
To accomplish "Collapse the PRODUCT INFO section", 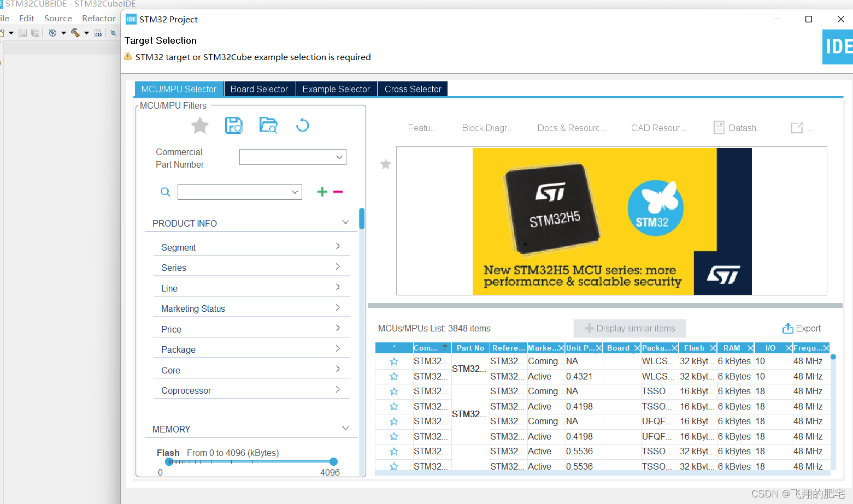I will point(345,222).
